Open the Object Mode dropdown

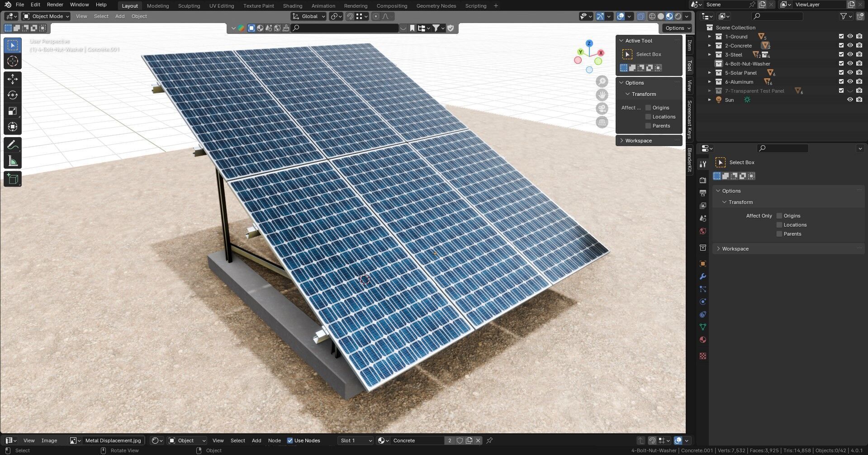tap(46, 16)
